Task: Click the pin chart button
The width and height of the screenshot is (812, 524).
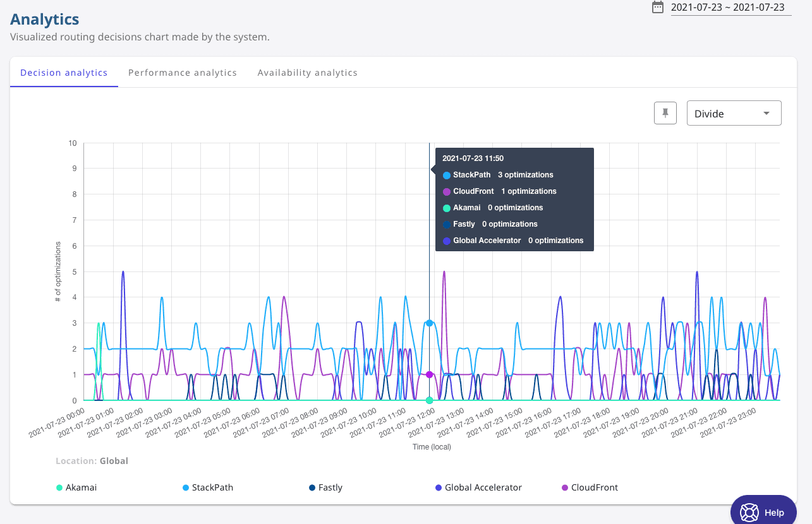Action: tap(665, 113)
